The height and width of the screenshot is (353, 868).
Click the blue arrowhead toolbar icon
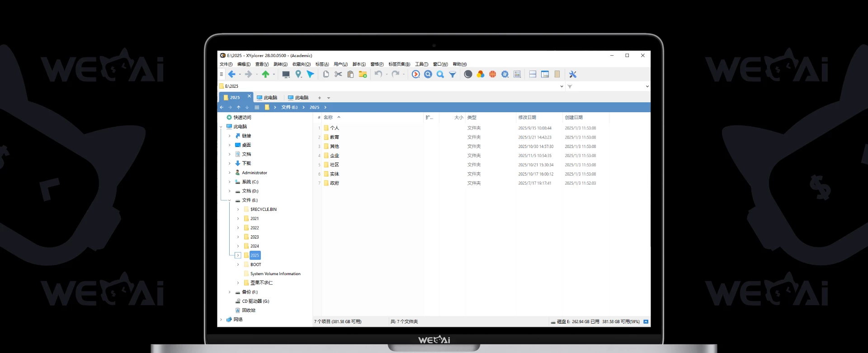coord(311,74)
